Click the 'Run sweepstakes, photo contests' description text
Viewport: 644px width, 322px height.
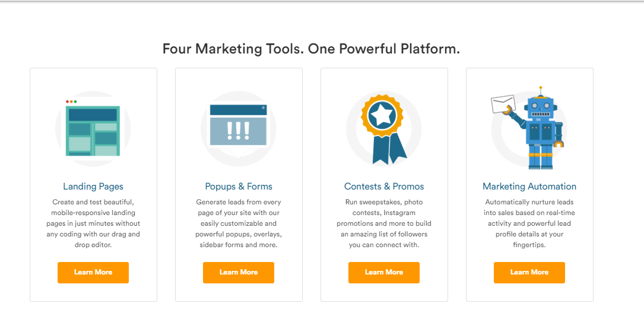[384, 223]
